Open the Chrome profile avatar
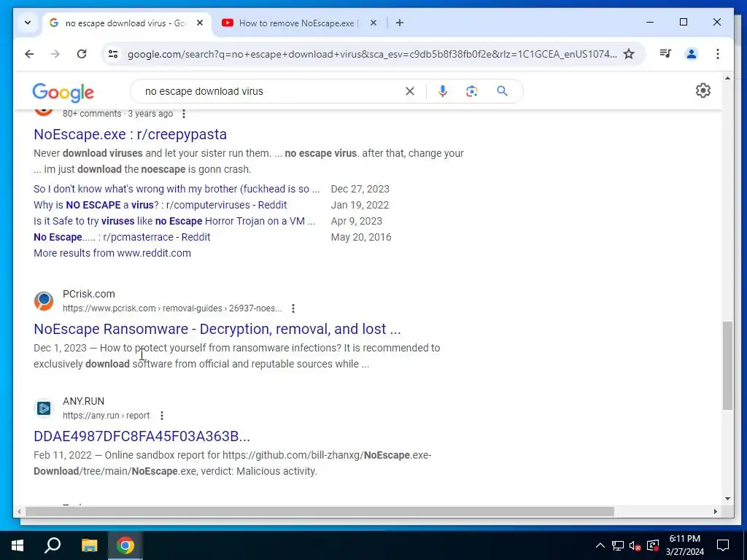The width and height of the screenshot is (747, 560). click(x=692, y=54)
